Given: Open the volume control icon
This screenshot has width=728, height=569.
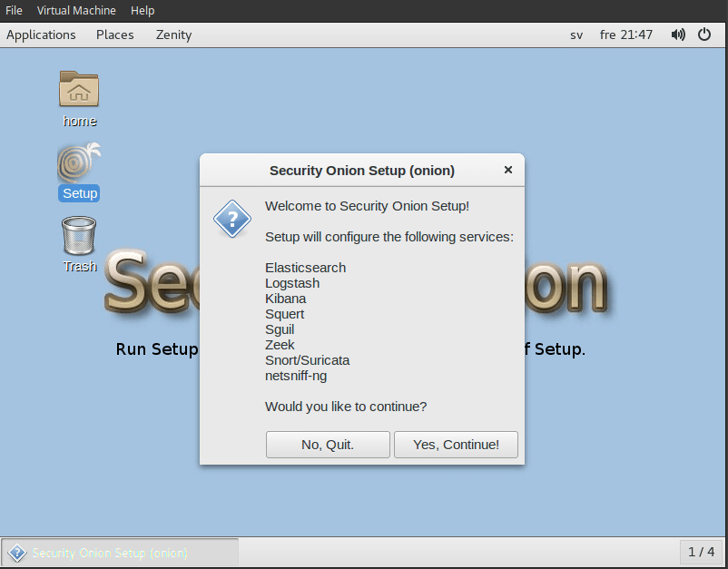Looking at the screenshot, I should click(x=678, y=34).
